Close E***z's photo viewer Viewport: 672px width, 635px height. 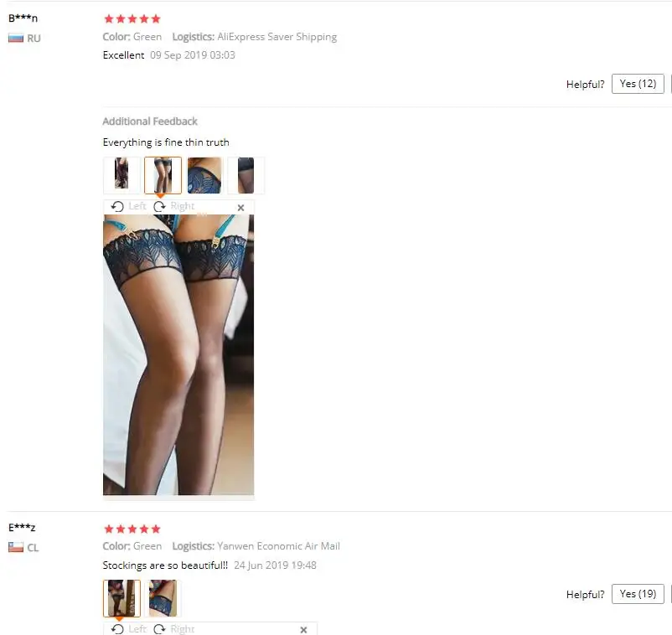click(303, 629)
